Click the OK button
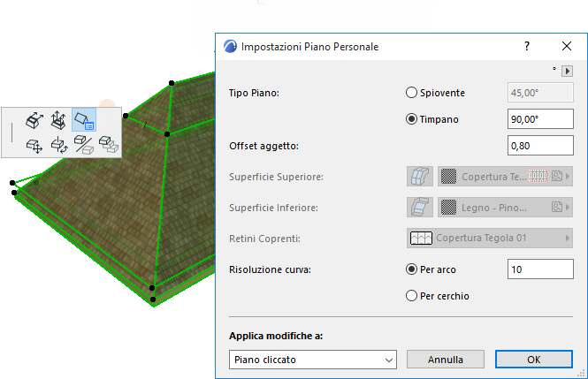 [534, 360]
